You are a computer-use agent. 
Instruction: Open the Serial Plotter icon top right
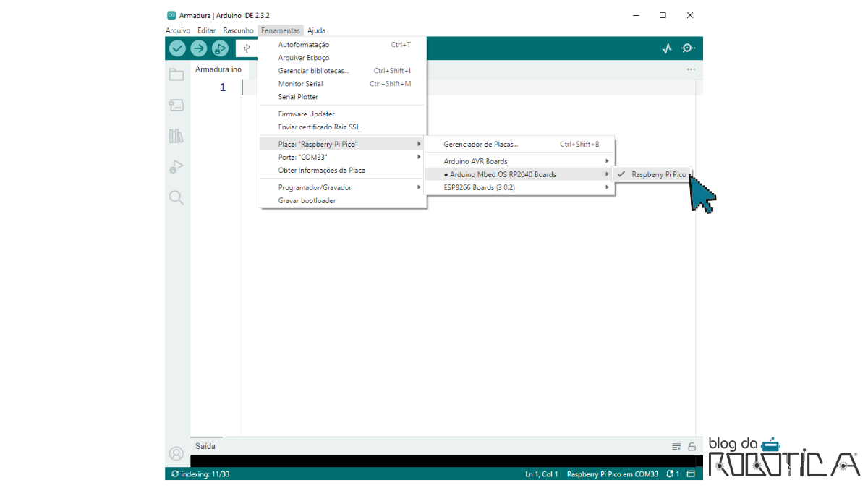(x=666, y=48)
